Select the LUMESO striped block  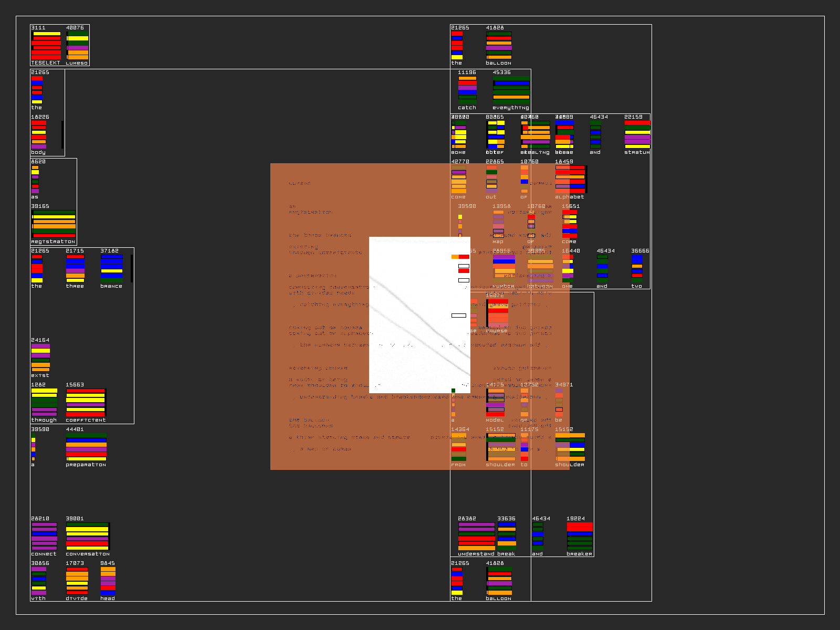tap(78, 45)
